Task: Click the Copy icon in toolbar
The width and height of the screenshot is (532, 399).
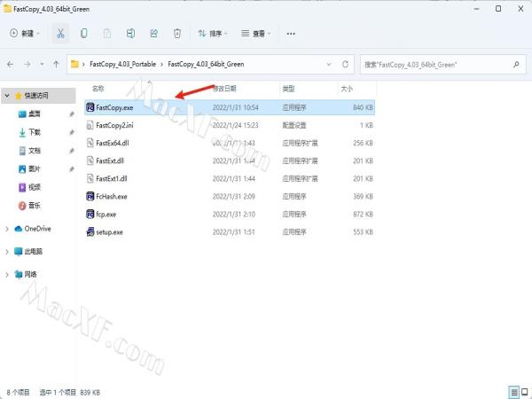Action: point(83,34)
